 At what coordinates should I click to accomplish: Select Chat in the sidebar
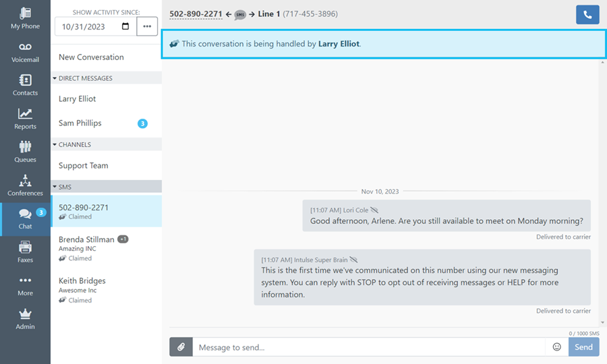(x=25, y=219)
